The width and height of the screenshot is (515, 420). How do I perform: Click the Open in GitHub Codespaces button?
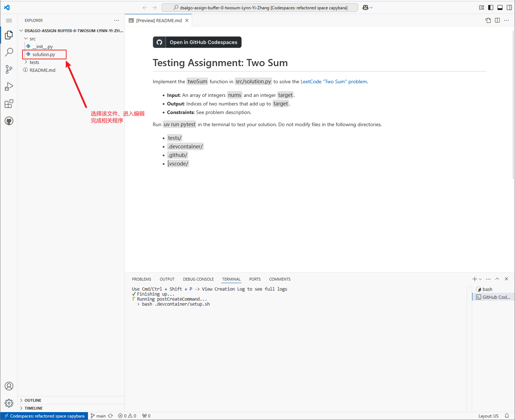pyautogui.click(x=197, y=42)
